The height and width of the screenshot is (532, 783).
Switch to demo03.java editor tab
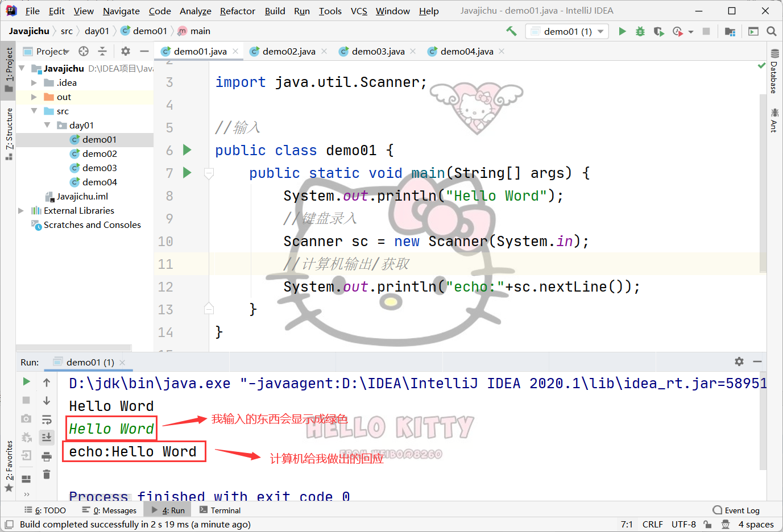click(x=378, y=51)
